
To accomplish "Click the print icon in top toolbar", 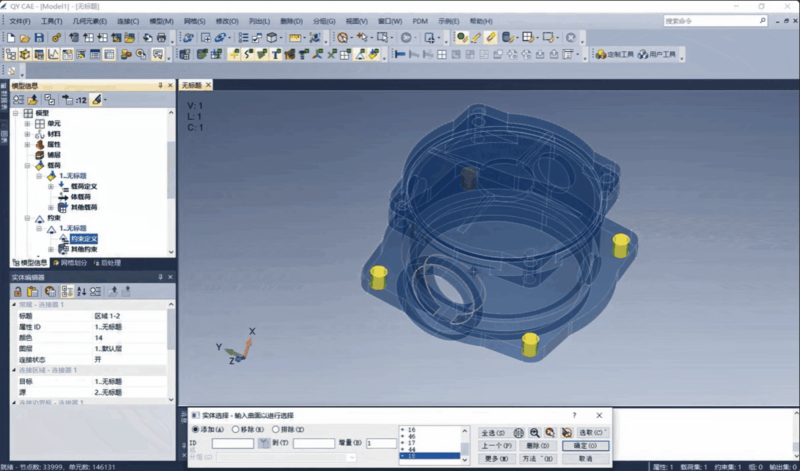I will 161,37.
